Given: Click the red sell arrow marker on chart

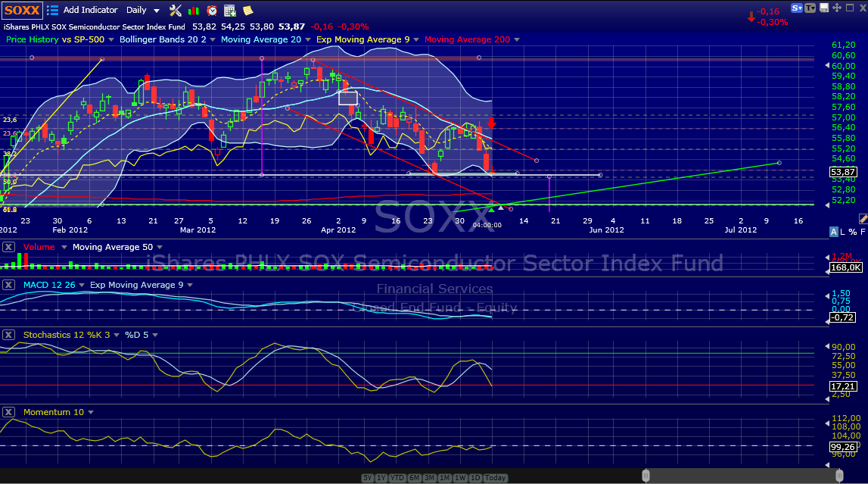Looking at the screenshot, I should (491, 123).
